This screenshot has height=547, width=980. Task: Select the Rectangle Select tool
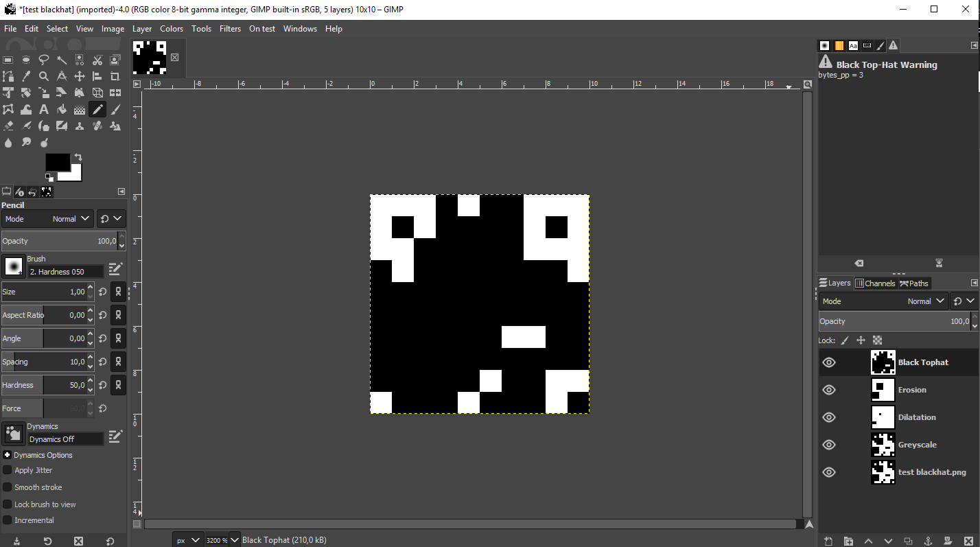[8, 60]
